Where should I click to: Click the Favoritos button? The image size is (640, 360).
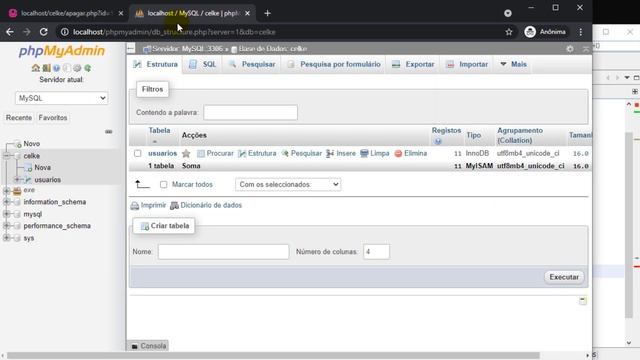53,118
